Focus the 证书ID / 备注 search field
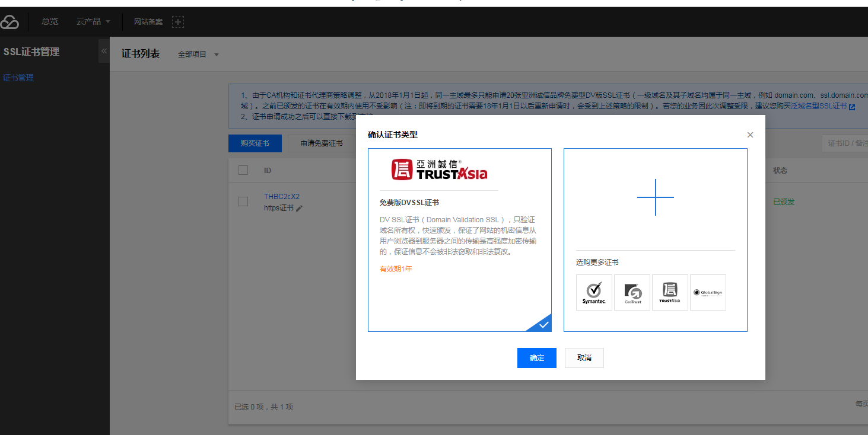The height and width of the screenshot is (435, 868). [845, 143]
